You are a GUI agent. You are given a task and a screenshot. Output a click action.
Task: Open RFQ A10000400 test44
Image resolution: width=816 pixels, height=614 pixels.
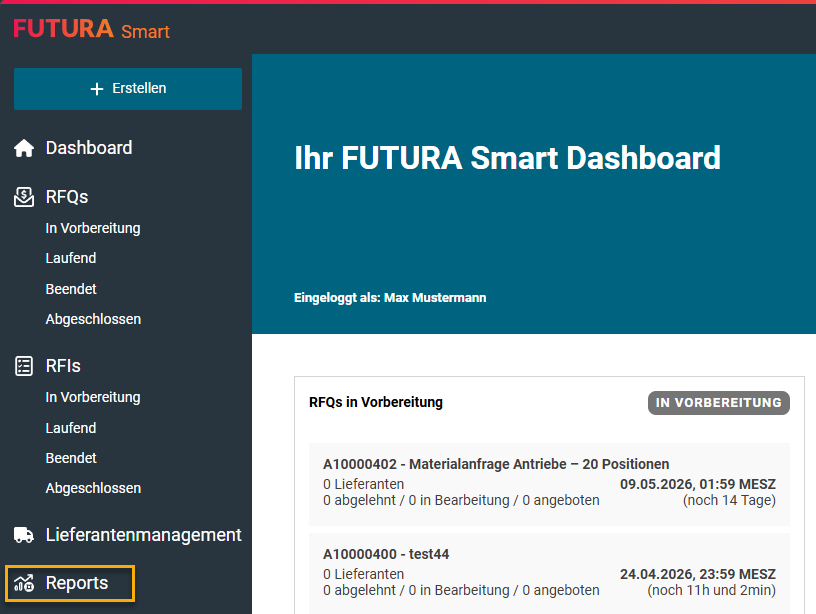(549, 573)
